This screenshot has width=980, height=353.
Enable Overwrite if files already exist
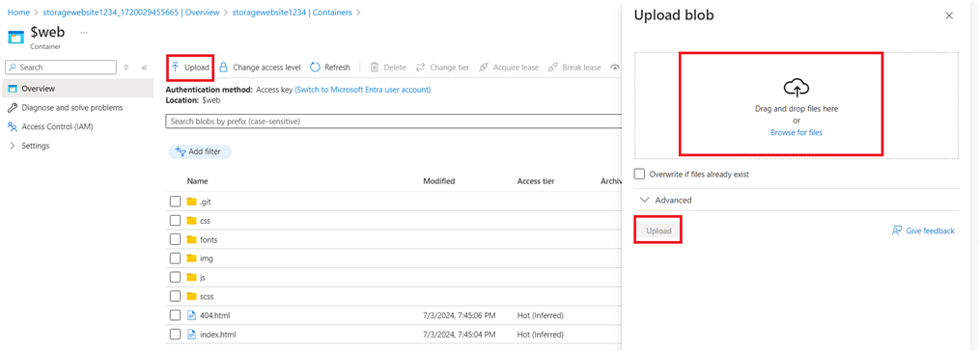coord(639,175)
